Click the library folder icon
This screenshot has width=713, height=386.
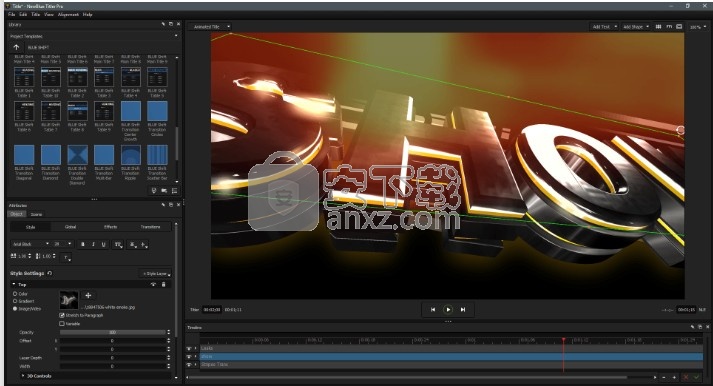[164, 191]
